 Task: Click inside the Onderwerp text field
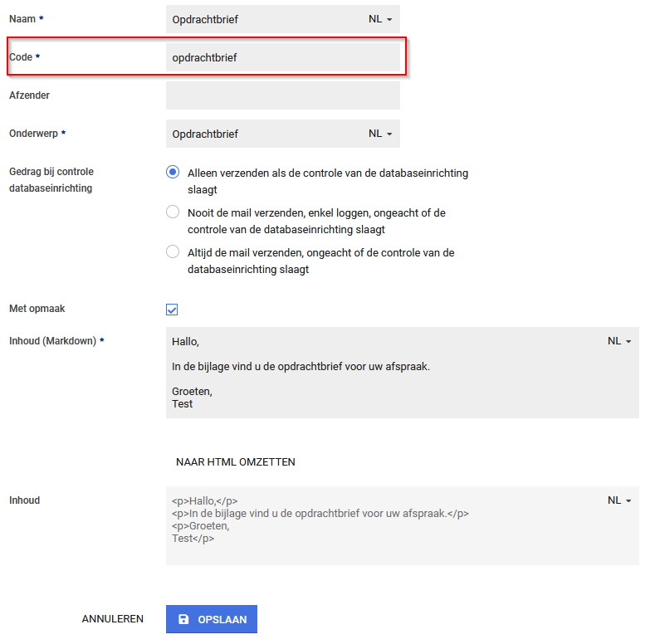coord(262,134)
